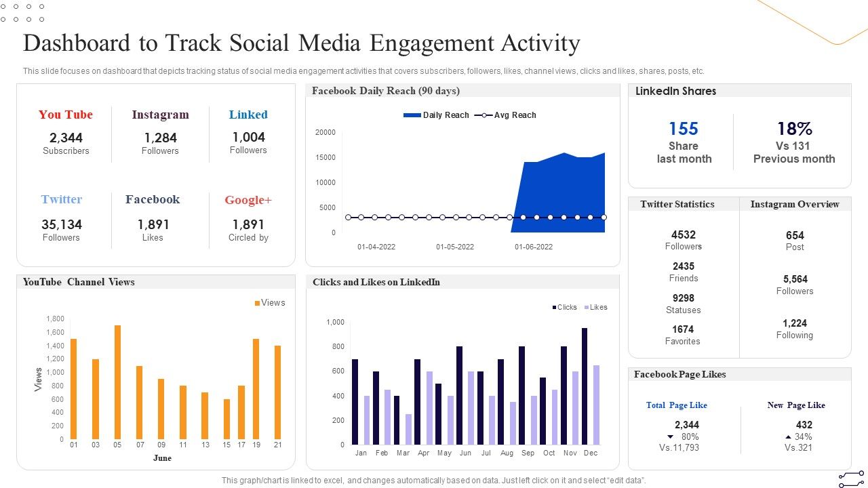Click the 4532 Followers statistic
Screen dimensions: 868x488
tap(683, 235)
